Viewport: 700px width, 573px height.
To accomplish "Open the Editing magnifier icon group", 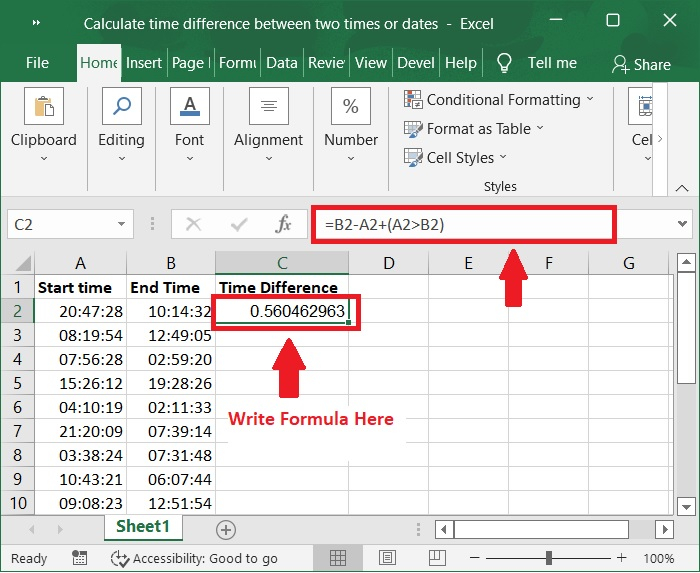I will coord(121,106).
